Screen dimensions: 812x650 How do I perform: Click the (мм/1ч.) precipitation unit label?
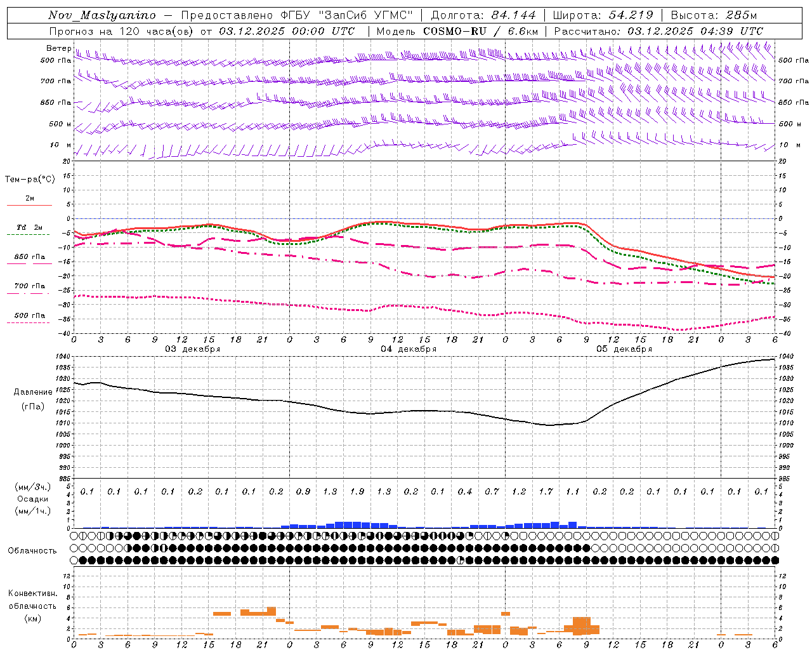[33, 511]
